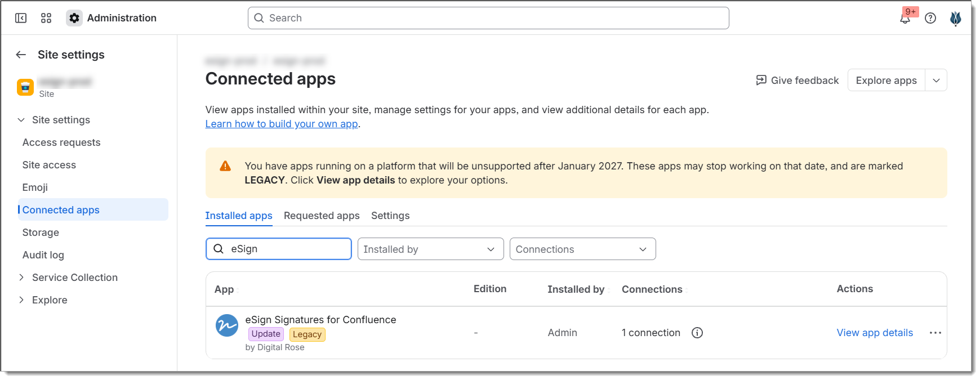Viewport: 980px width, 380px height.
Task: Click the top Search field
Action: point(488,18)
